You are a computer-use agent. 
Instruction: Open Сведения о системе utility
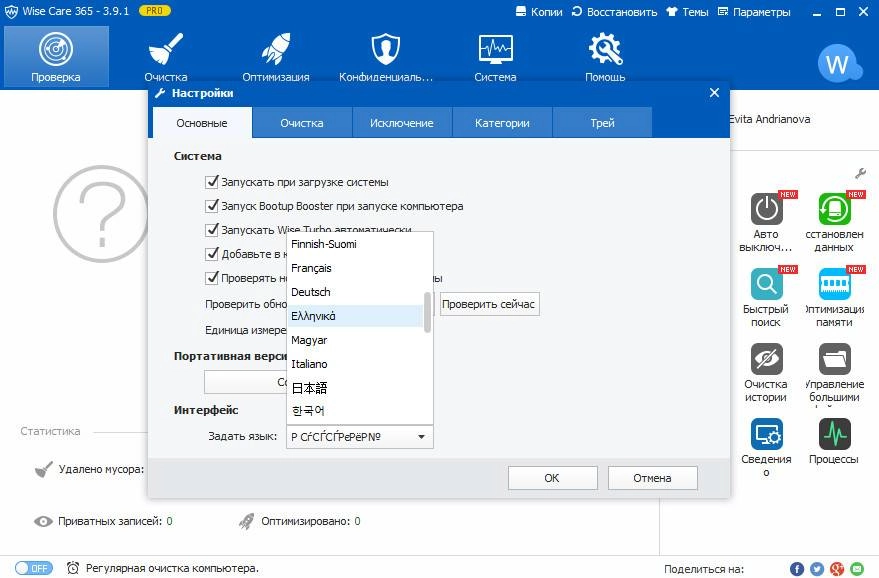pos(766,447)
